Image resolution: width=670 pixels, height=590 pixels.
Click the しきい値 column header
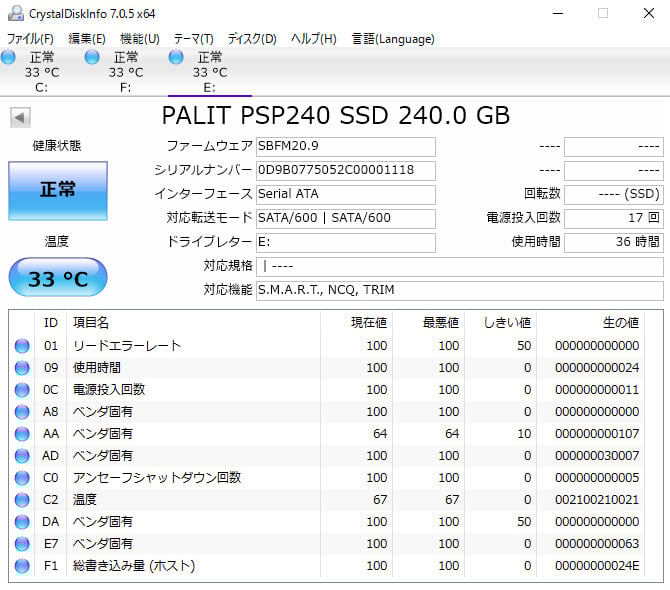click(x=507, y=323)
